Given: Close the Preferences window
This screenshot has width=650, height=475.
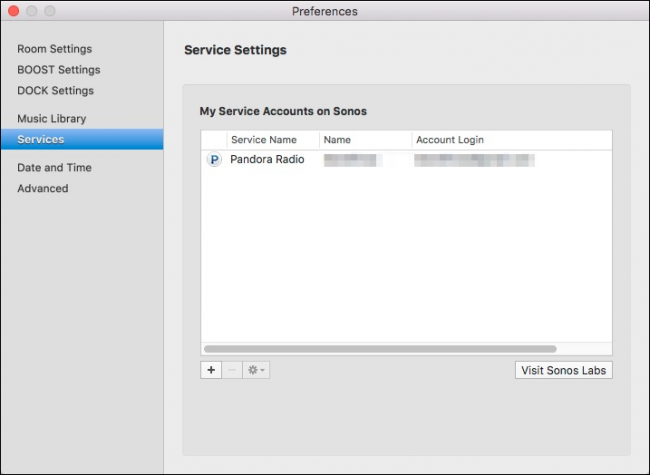Looking at the screenshot, I should point(14,11).
